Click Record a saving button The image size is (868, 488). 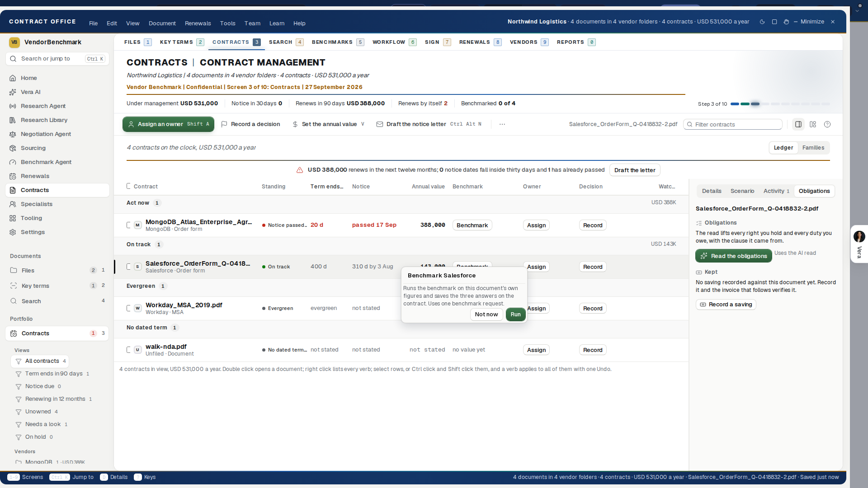pos(726,305)
